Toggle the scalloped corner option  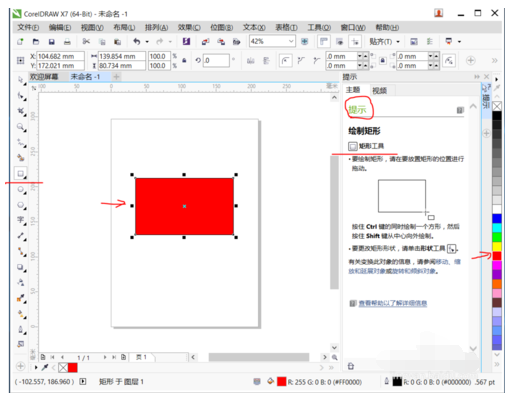pyautogui.click(x=301, y=61)
